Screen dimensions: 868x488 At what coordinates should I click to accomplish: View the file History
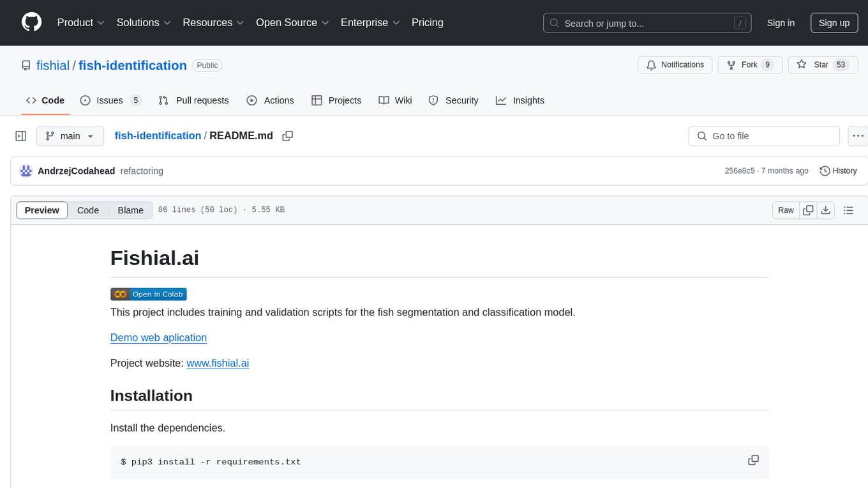[x=838, y=171]
